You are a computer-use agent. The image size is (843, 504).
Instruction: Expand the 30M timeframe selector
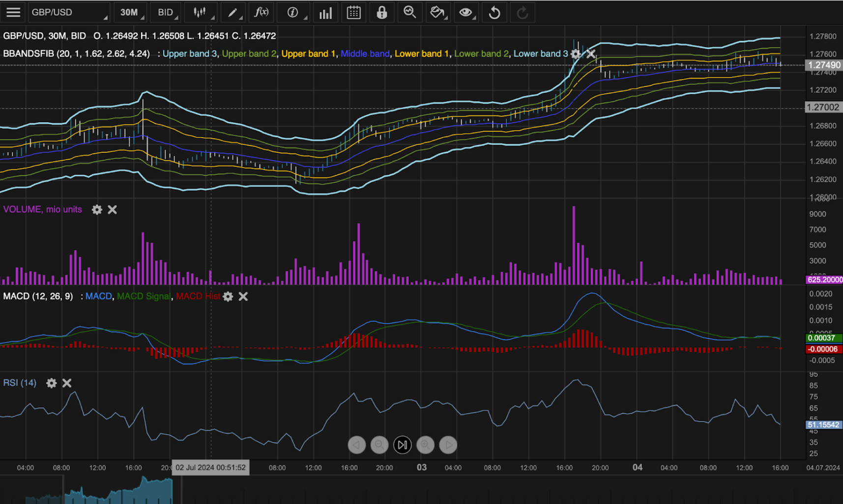coord(131,12)
